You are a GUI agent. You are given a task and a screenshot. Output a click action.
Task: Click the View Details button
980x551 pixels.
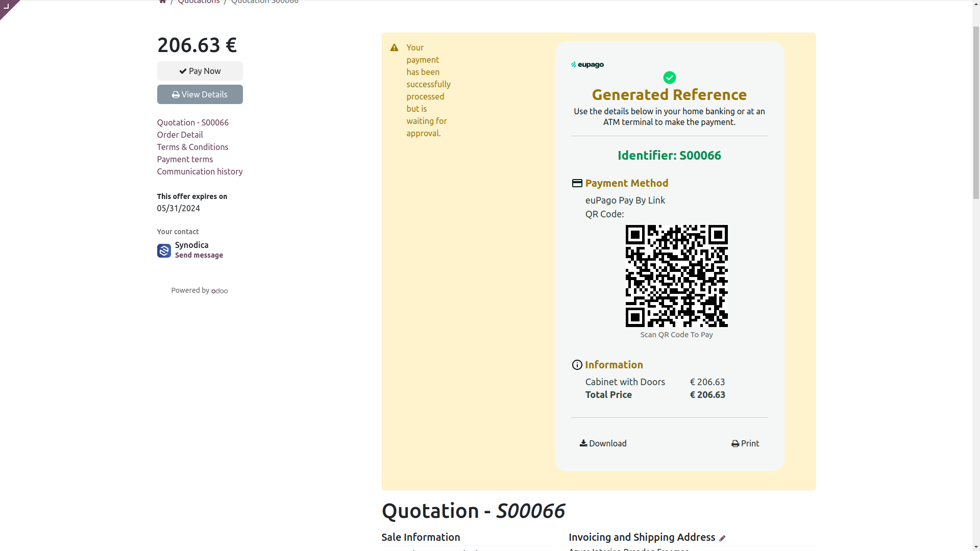tap(200, 94)
